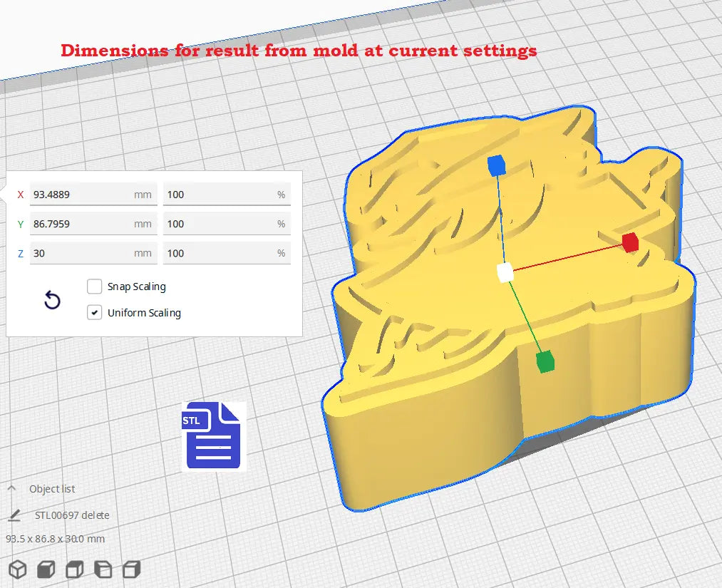722x588 pixels.
Task: Click the reset scale circular arrow icon
Action: [51, 300]
